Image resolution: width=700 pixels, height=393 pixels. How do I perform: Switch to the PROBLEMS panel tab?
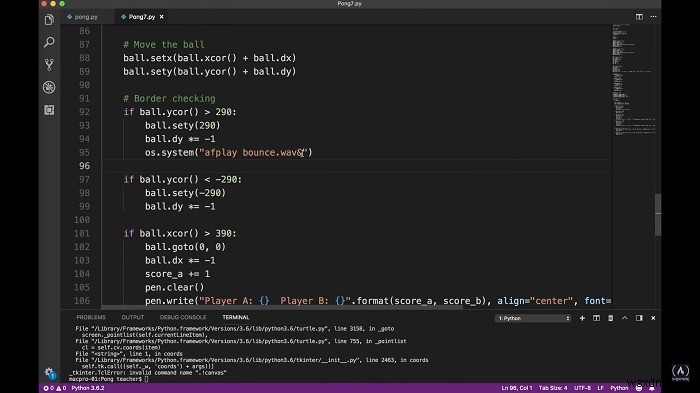click(91, 317)
